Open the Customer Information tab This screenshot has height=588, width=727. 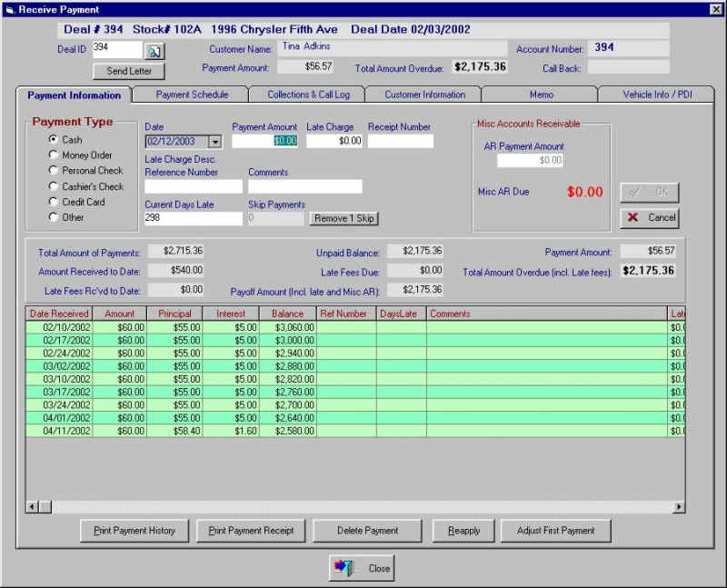coord(424,95)
